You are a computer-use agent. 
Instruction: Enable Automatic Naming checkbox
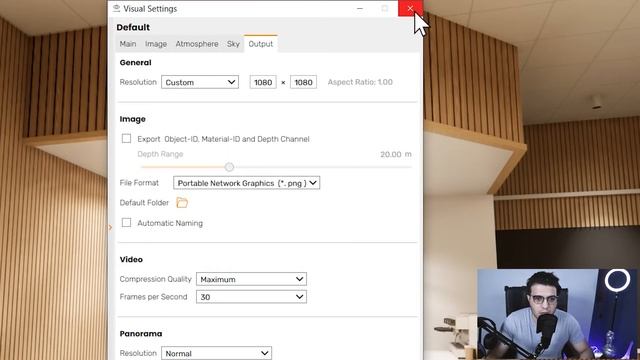pyautogui.click(x=127, y=222)
